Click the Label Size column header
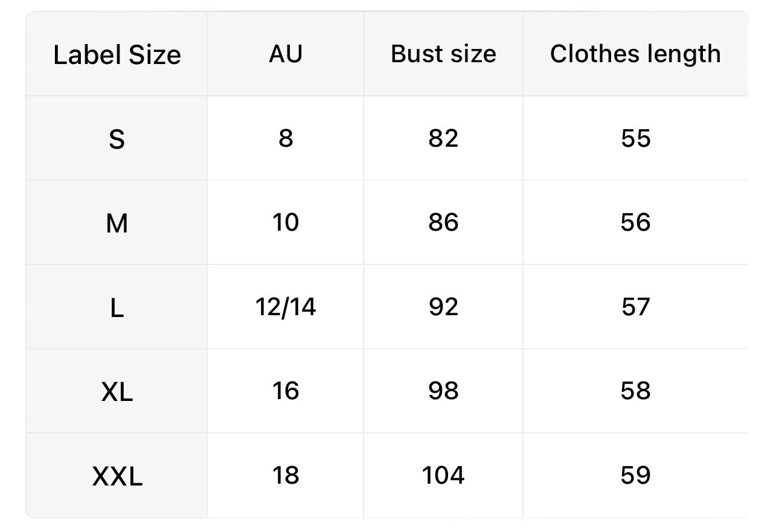The image size is (779, 532). [x=117, y=54]
